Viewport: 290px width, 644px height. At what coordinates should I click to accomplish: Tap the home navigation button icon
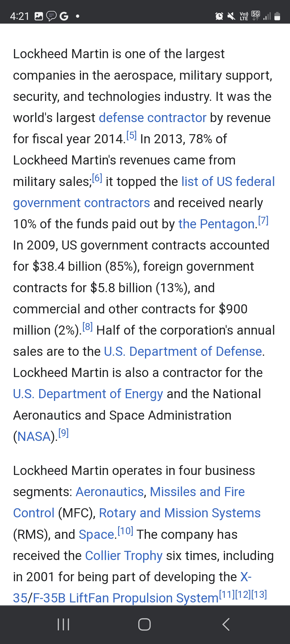pos(144,624)
